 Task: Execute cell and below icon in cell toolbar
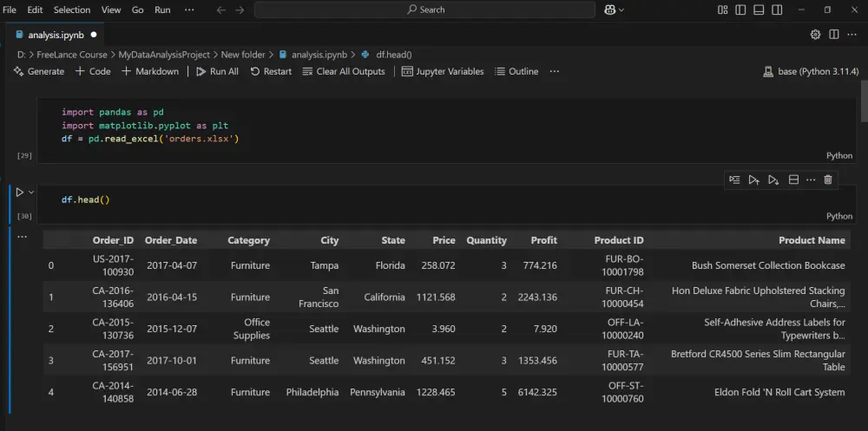tap(773, 180)
